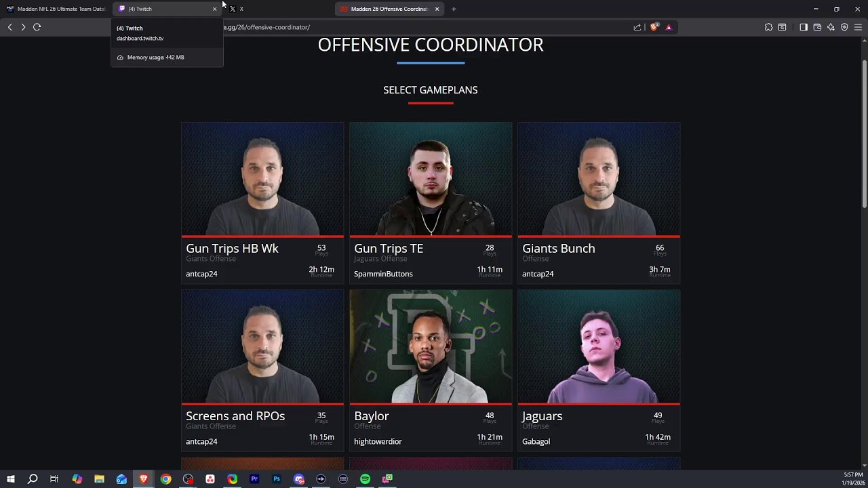
Task: Open Brave Shields lion icon
Action: pyautogui.click(x=654, y=27)
